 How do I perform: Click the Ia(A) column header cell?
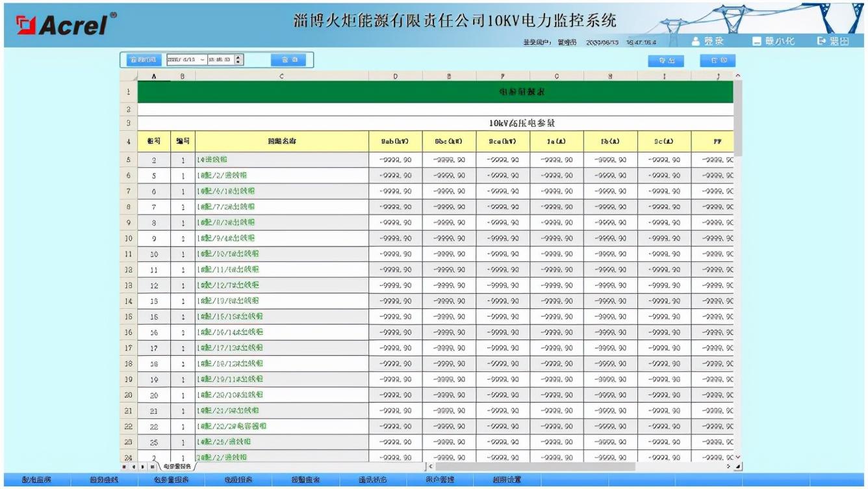[557, 140]
